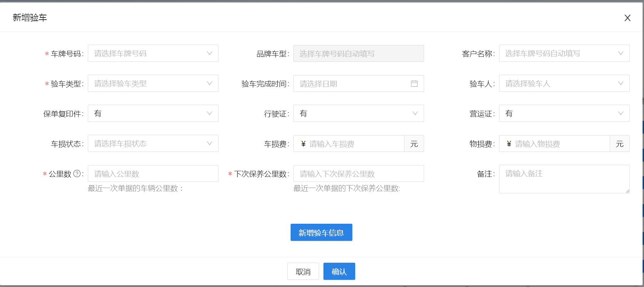Open the 行驶证 dropdown
The width and height of the screenshot is (644, 287).
[358, 114]
